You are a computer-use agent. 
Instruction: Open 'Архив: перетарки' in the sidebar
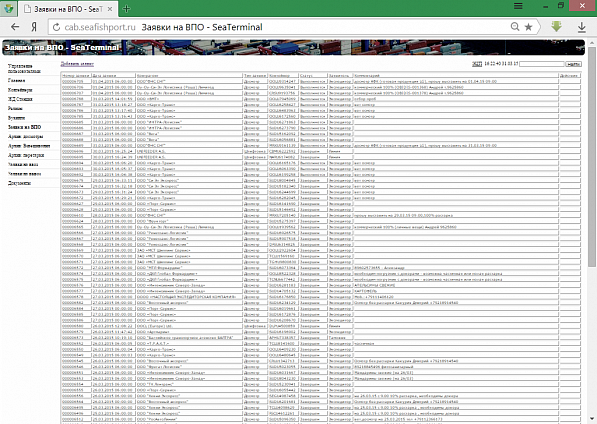pos(26,155)
